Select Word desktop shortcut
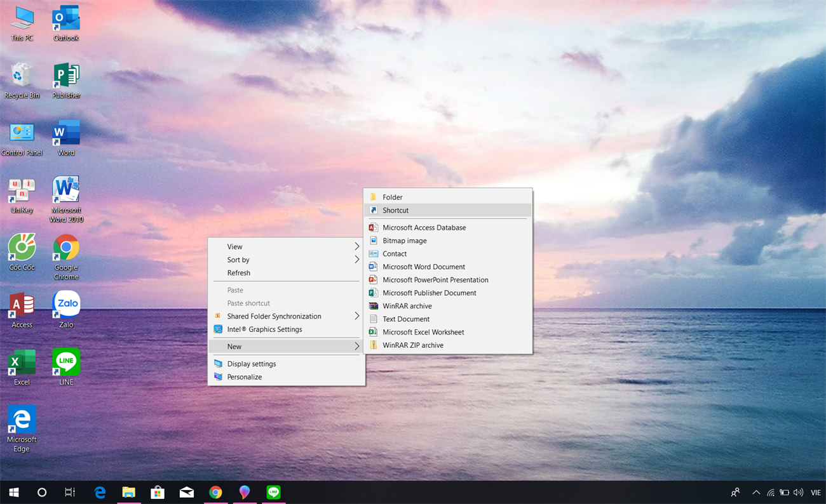826x504 pixels. (66, 138)
